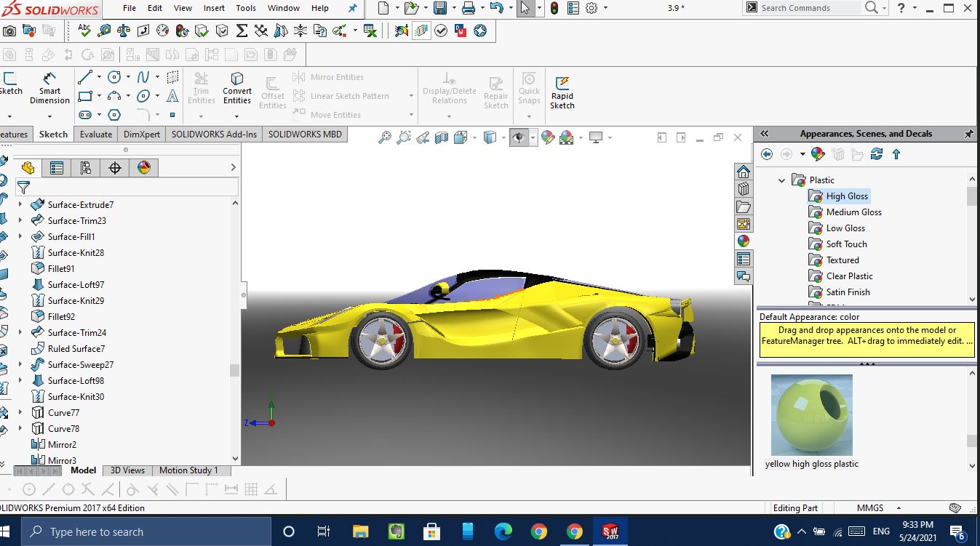980x546 pixels.
Task: Pick the Polygon sketch tool
Action: click(x=114, y=115)
